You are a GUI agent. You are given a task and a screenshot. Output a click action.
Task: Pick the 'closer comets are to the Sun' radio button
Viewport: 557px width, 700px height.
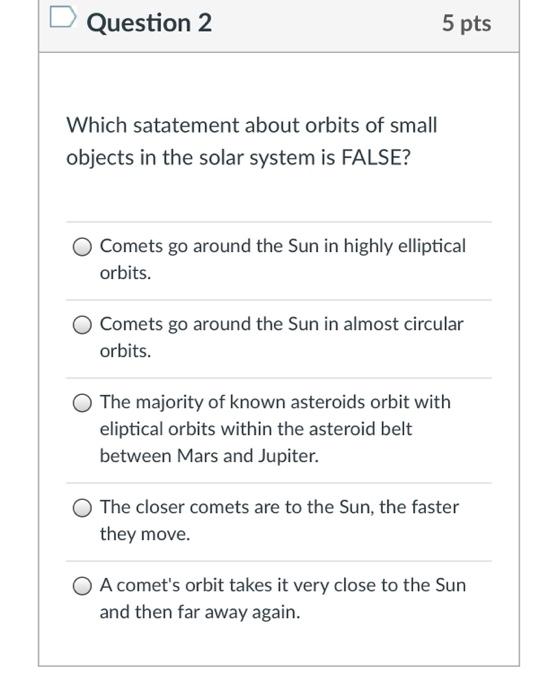83,508
